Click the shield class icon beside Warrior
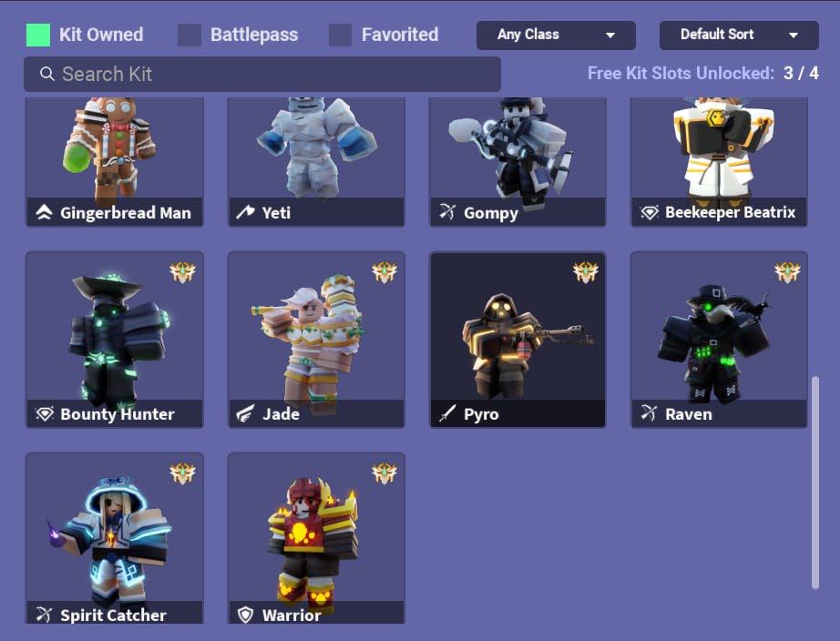This screenshot has height=641, width=840. pyautogui.click(x=245, y=615)
